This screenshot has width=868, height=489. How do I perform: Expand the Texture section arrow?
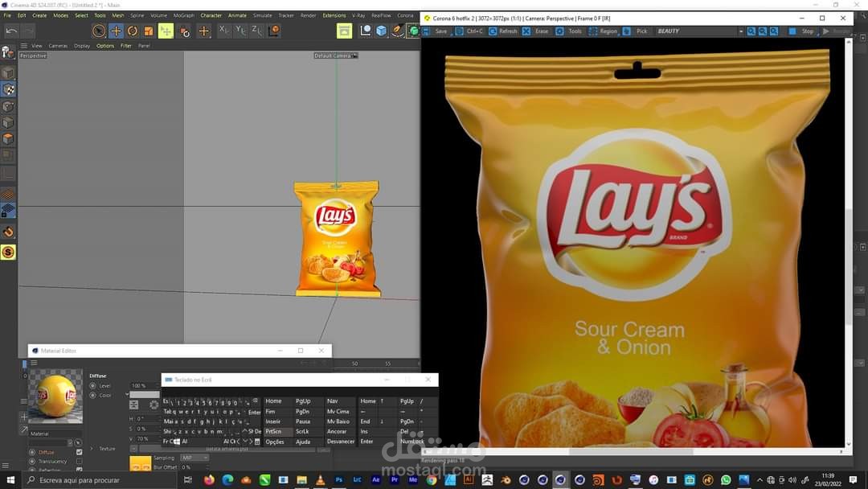tap(92, 449)
